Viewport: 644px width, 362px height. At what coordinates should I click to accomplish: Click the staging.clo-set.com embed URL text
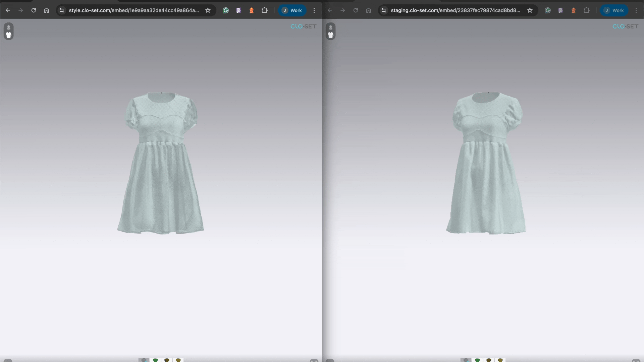click(455, 10)
